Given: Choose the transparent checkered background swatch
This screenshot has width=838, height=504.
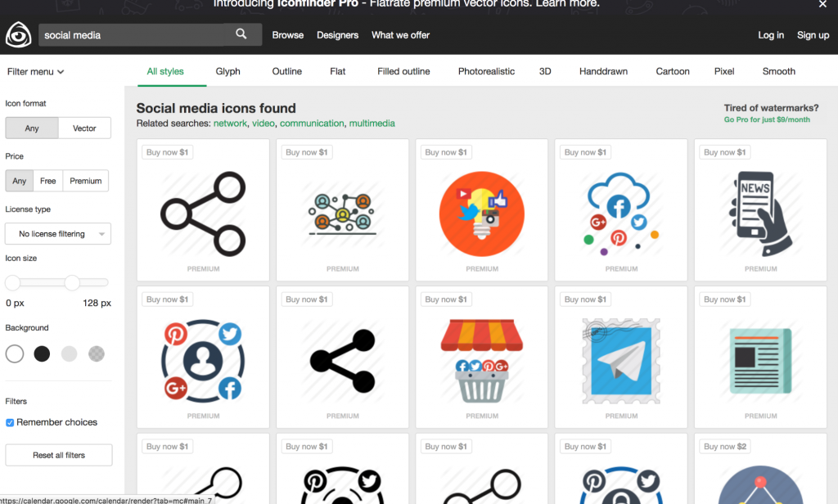Looking at the screenshot, I should pos(97,353).
